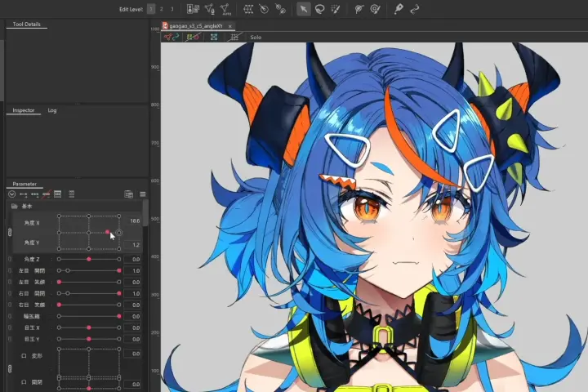Switch to the Log tab

pyautogui.click(x=52, y=110)
